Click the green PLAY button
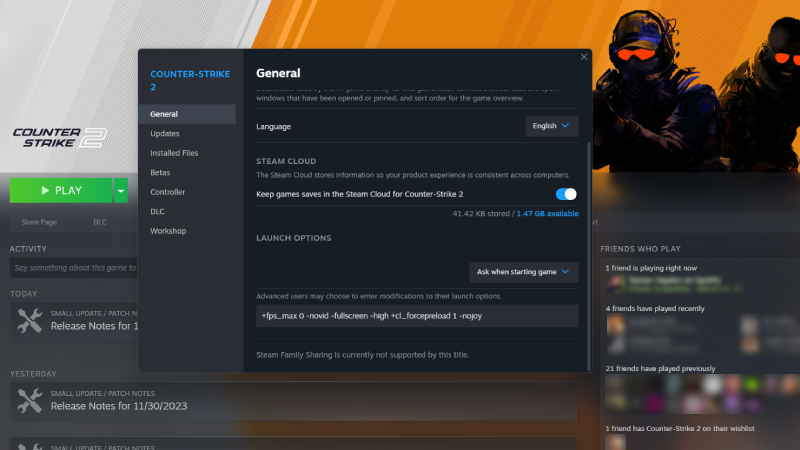800x450 pixels. point(61,190)
